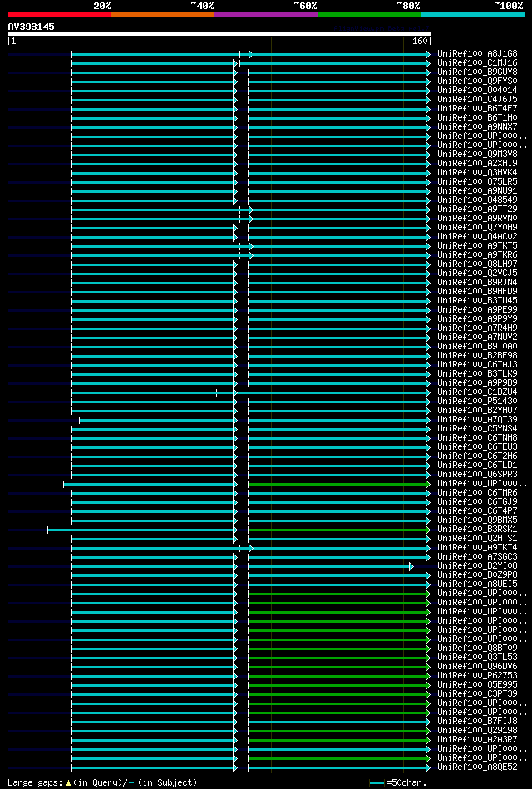532x789 pixels.
Task: Select the UniRef100_Q3HVK4 label
Action: [477, 173]
